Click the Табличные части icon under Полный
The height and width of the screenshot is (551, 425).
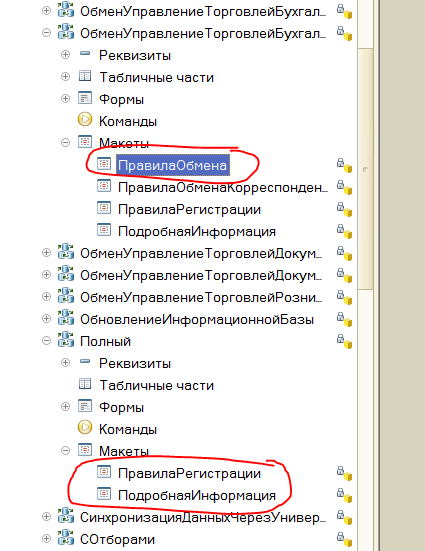[85, 384]
